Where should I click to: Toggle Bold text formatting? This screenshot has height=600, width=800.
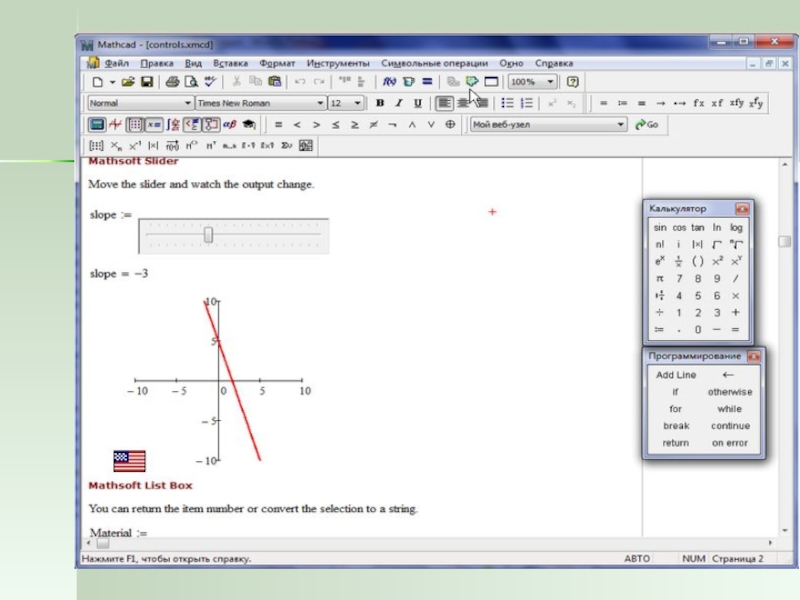[380, 103]
